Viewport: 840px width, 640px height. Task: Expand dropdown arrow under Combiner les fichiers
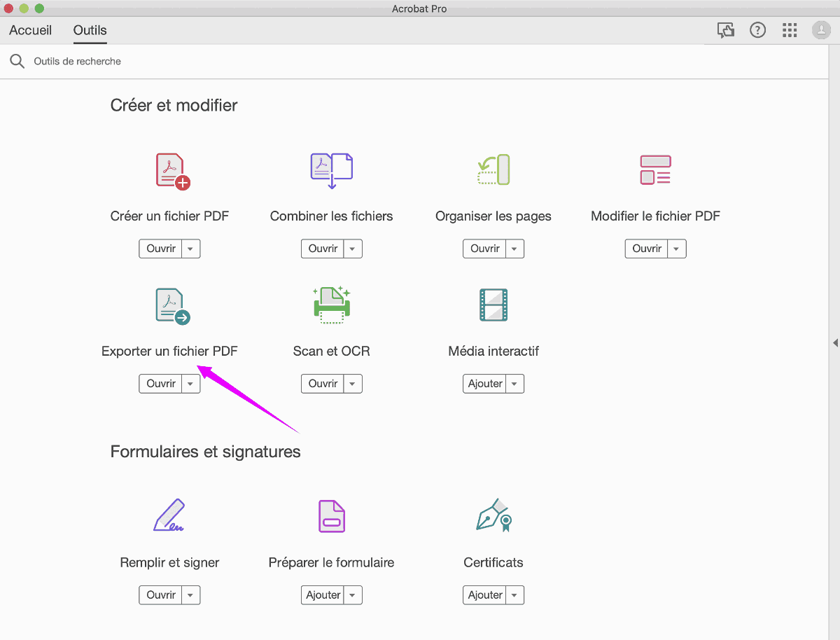point(353,249)
